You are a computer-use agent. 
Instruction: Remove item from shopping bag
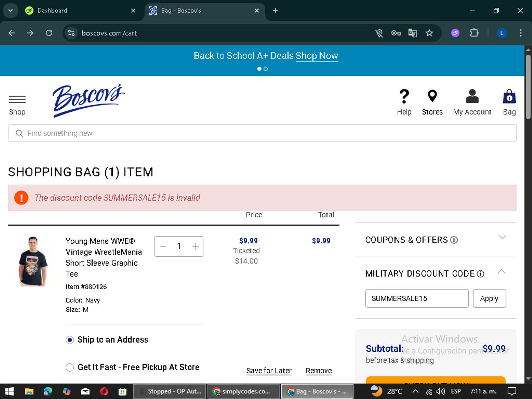(x=318, y=371)
